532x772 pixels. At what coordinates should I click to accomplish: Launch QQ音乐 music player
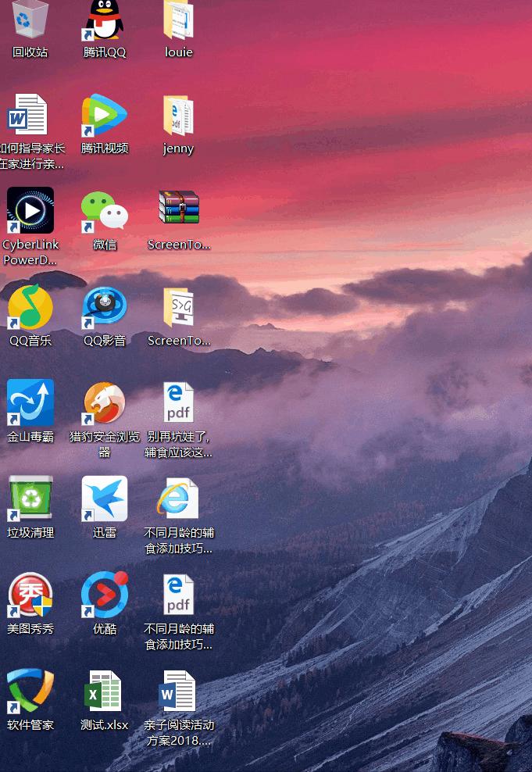30,307
